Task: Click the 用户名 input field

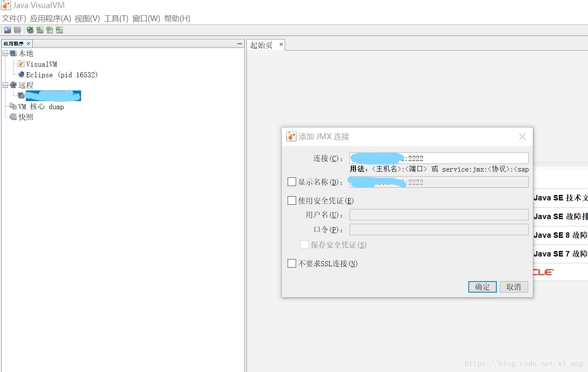Action: tap(439, 214)
